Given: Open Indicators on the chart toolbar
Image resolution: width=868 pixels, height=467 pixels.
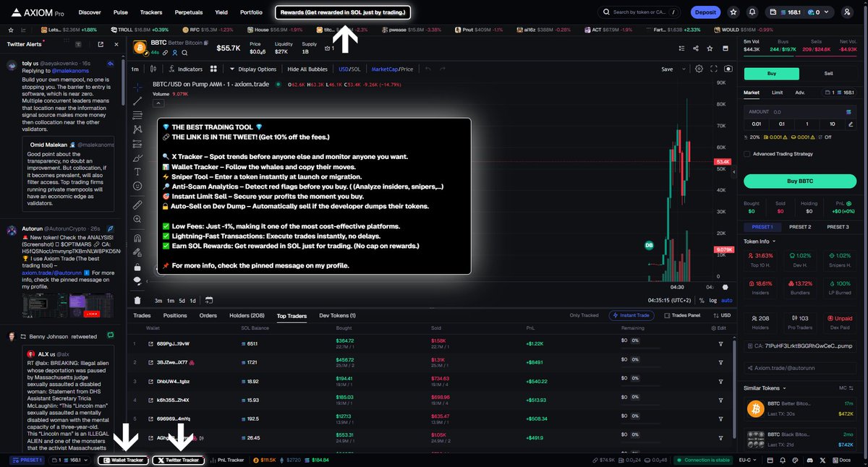Looking at the screenshot, I should (x=186, y=69).
